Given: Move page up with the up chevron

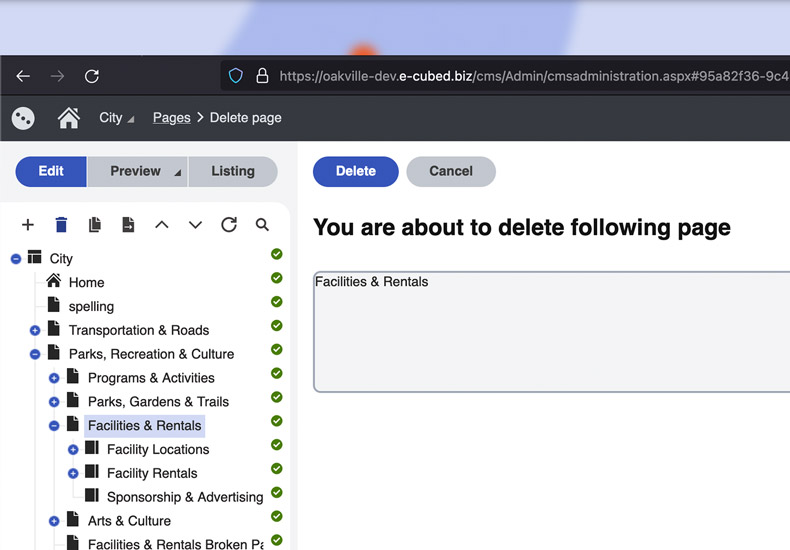Looking at the screenshot, I should tap(162, 225).
